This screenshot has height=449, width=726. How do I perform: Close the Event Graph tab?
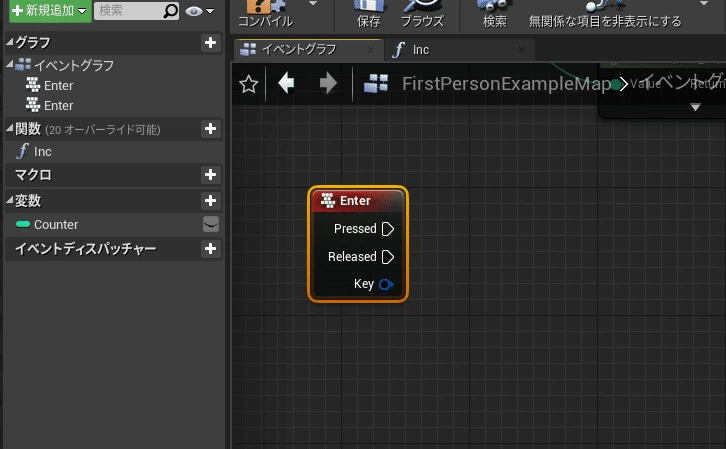(x=371, y=50)
